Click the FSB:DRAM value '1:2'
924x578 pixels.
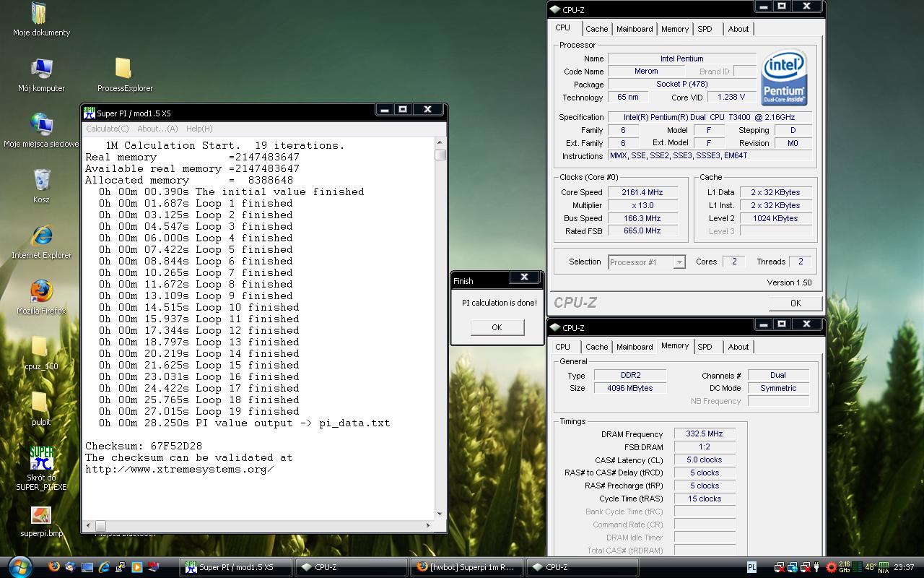point(705,447)
